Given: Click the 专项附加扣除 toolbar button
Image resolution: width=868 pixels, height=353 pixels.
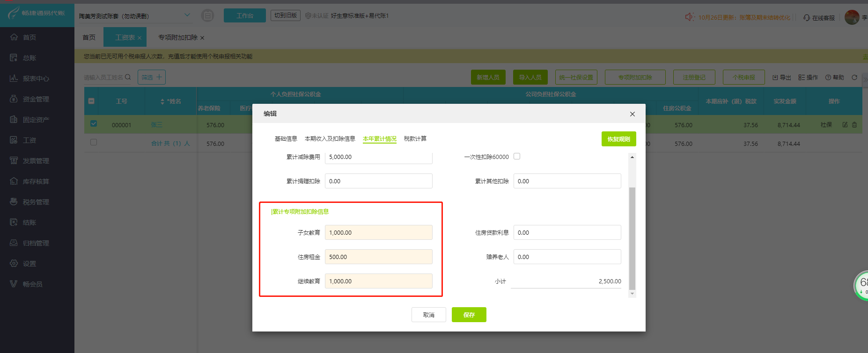Looking at the screenshot, I should click(635, 77).
